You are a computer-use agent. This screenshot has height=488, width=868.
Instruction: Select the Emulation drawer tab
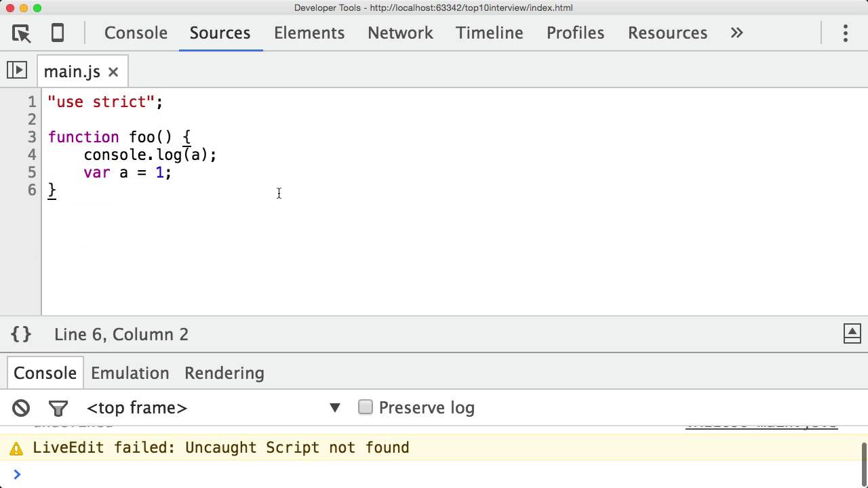[130, 373]
